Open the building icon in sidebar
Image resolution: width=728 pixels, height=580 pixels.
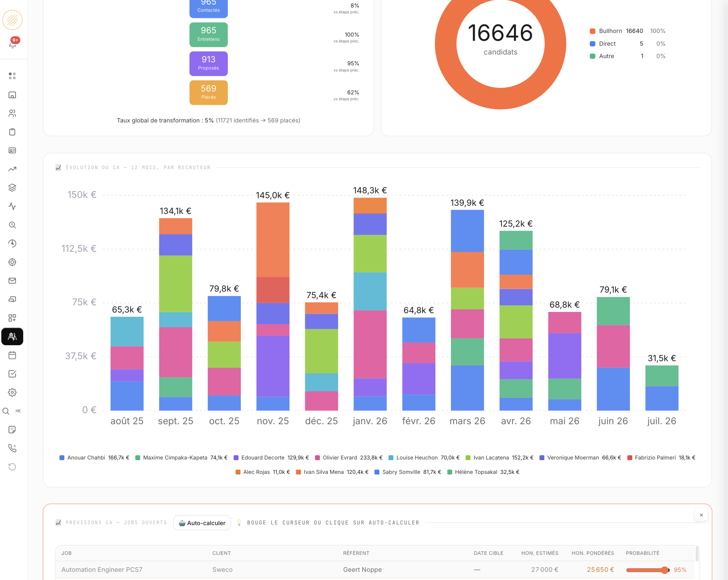(x=12, y=95)
